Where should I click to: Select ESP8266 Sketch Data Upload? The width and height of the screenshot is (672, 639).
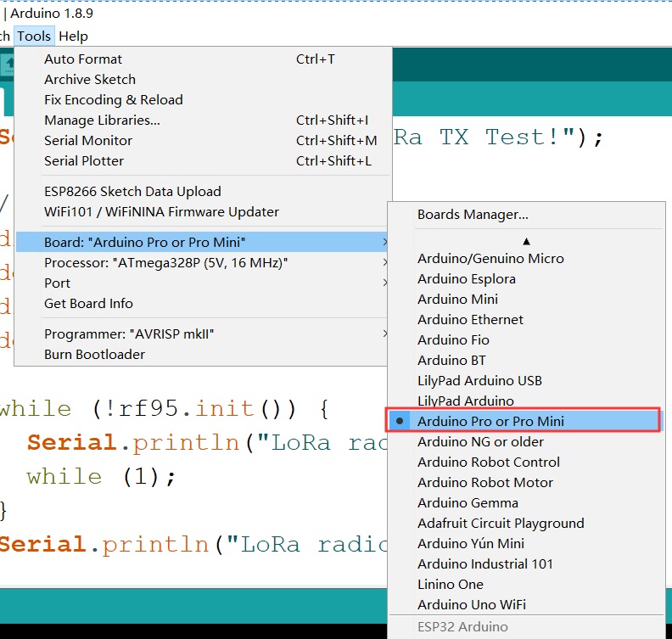(x=201, y=192)
